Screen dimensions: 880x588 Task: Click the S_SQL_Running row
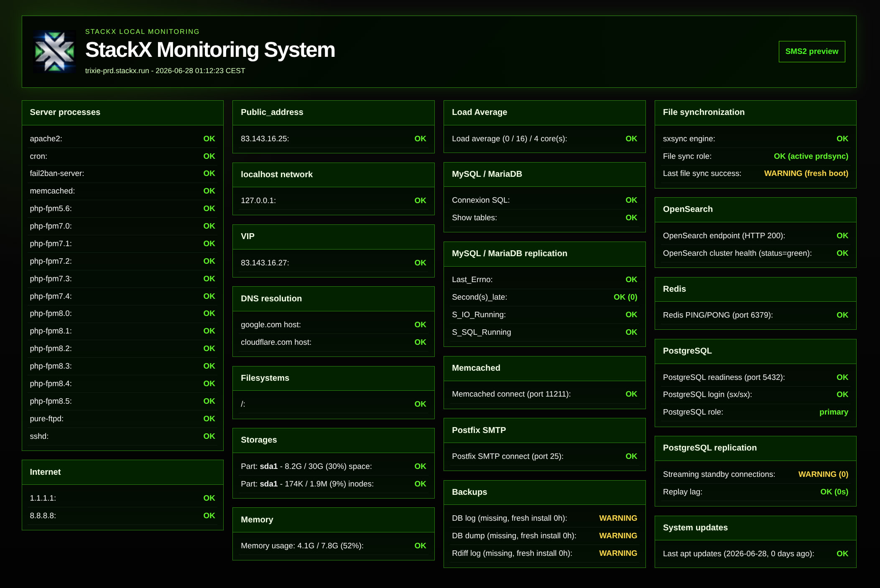[545, 332]
